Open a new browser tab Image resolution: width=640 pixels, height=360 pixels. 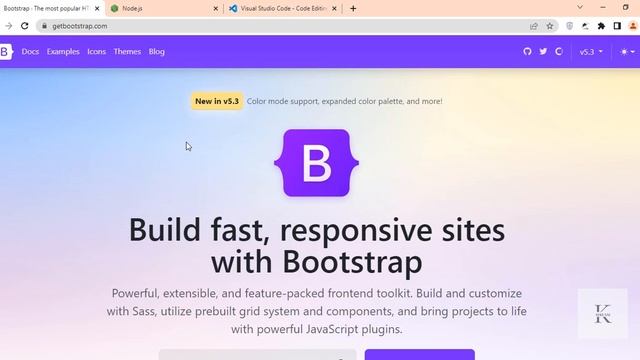[x=353, y=8]
